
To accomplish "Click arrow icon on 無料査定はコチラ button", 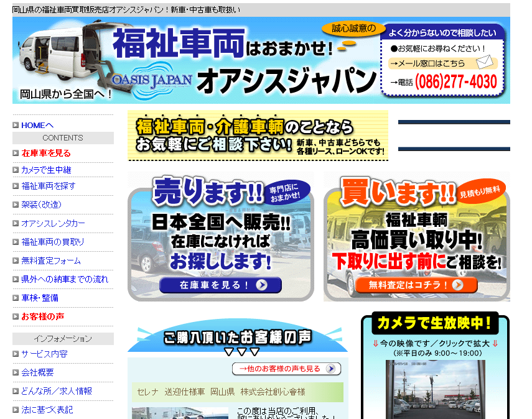I will (458, 285).
